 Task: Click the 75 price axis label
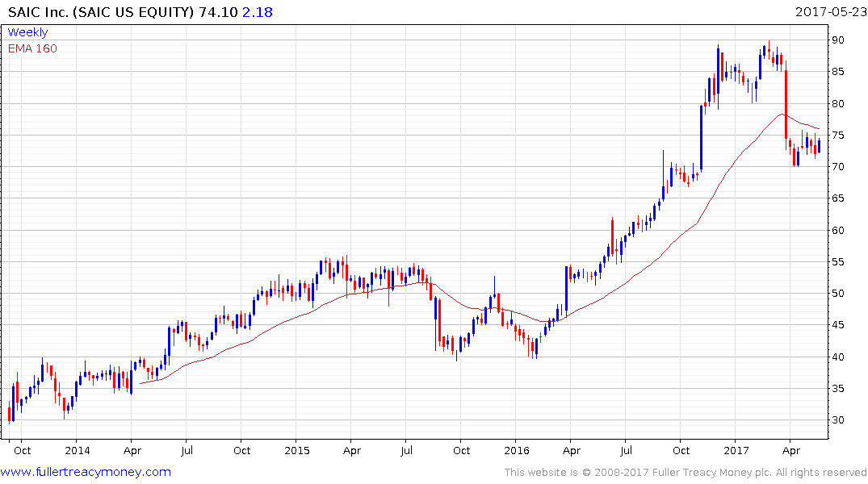837,135
